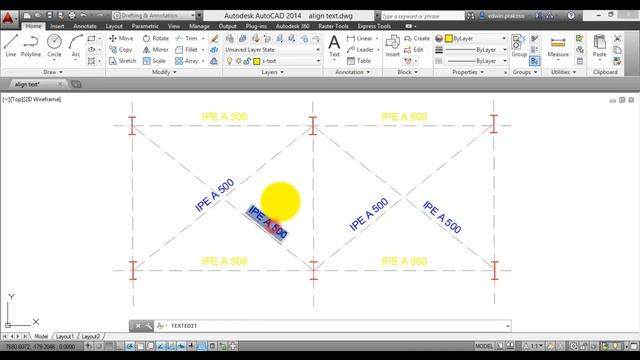Image resolution: width=640 pixels, height=360 pixels.
Task: Click the Group objects icon
Action: tap(519, 45)
